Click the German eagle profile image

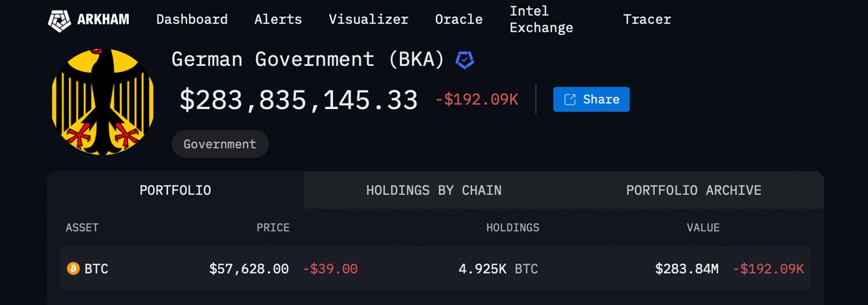tap(103, 102)
